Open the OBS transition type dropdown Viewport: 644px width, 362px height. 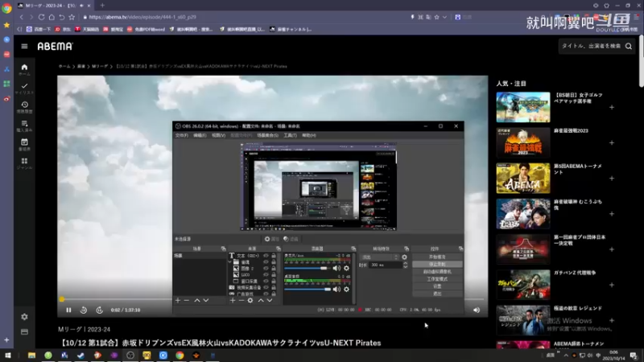(379, 257)
